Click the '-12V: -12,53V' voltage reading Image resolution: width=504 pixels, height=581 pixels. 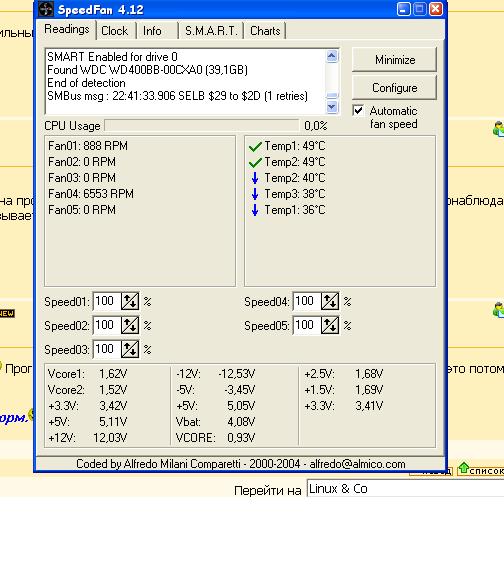(216, 374)
